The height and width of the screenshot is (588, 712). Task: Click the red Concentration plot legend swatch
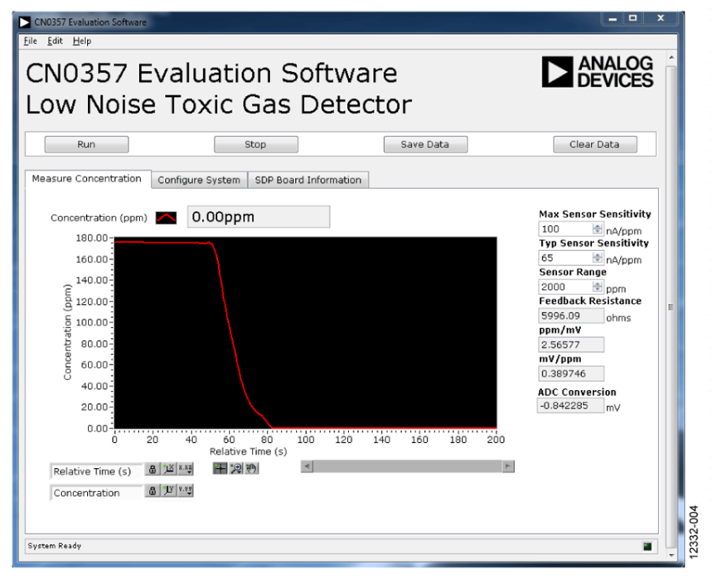click(x=166, y=218)
